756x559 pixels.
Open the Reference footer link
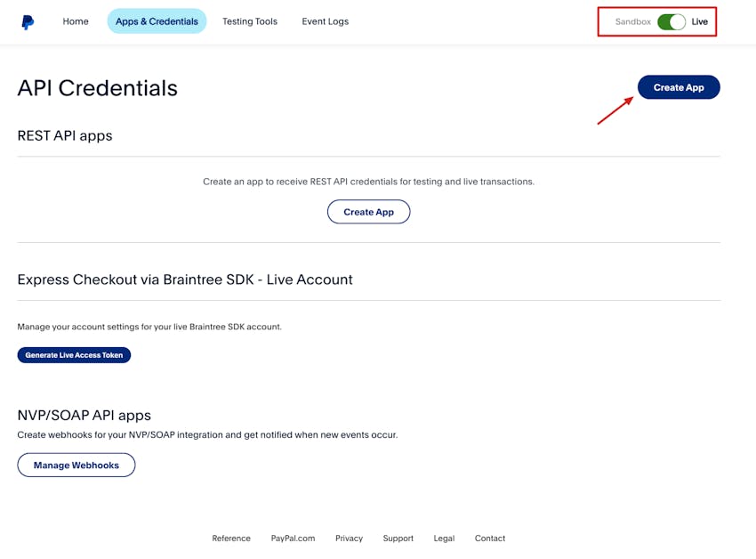click(x=231, y=539)
